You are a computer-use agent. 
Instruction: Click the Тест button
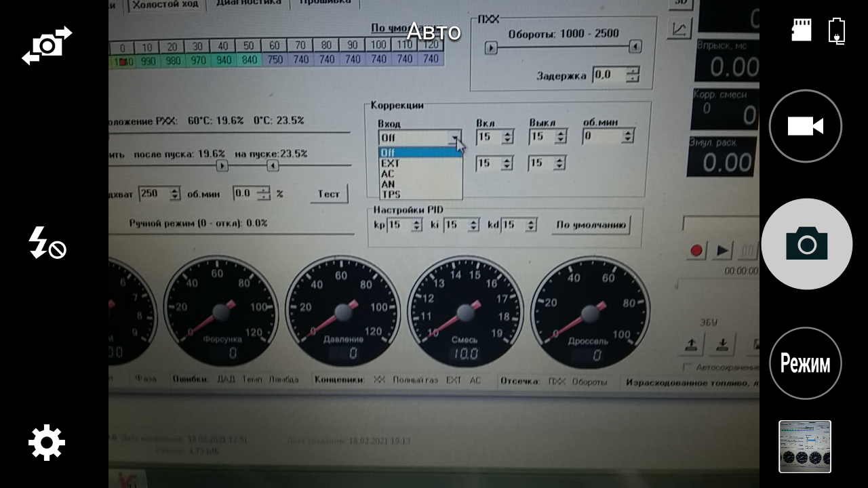tap(329, 194)
